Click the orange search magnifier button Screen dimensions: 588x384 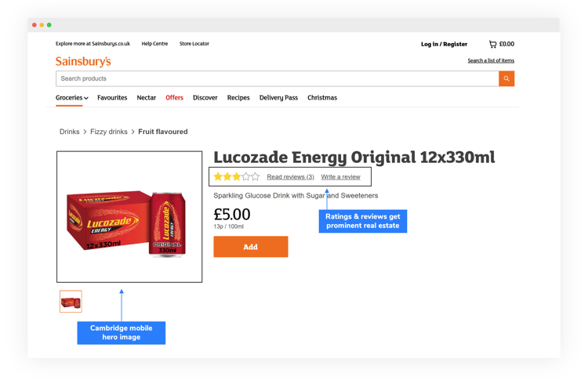pyautogui.click(x=506, y=78)
